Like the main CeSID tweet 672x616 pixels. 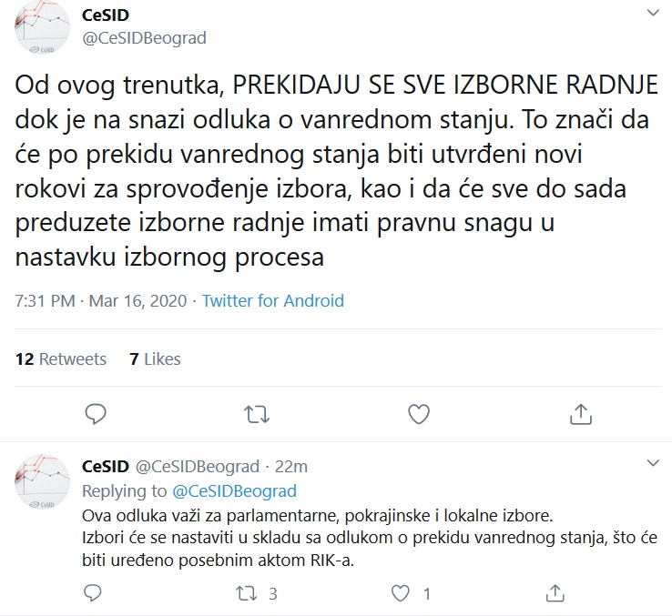(x=418, y=415)
